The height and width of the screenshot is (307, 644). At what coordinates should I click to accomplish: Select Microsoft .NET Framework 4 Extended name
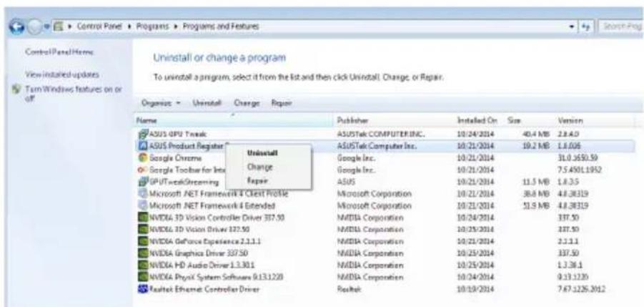pos(212,205)
